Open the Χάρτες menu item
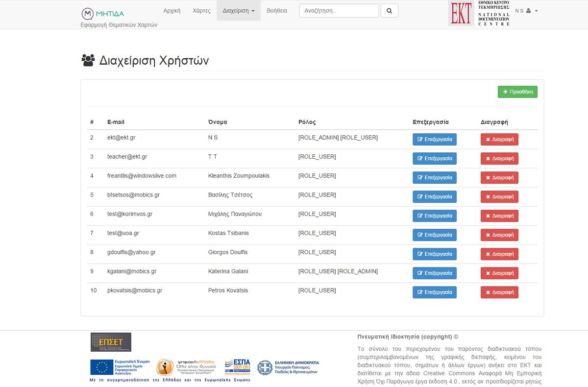Image resolution: width=588 pixels, height=387 pixels. pos(201,11)
